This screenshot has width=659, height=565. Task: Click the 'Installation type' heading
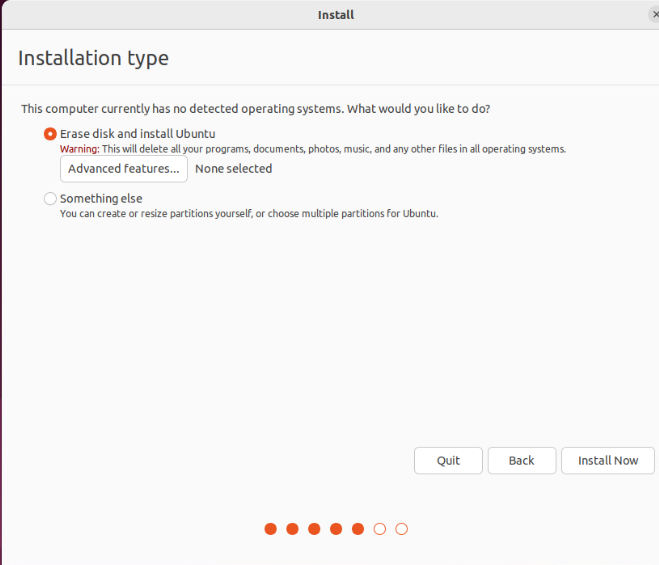coord(93,58)
